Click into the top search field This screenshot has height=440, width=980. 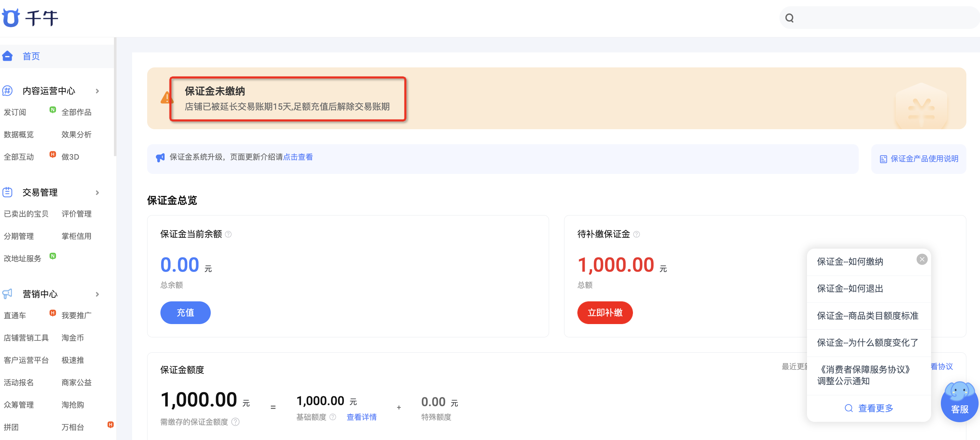[880, 18]
